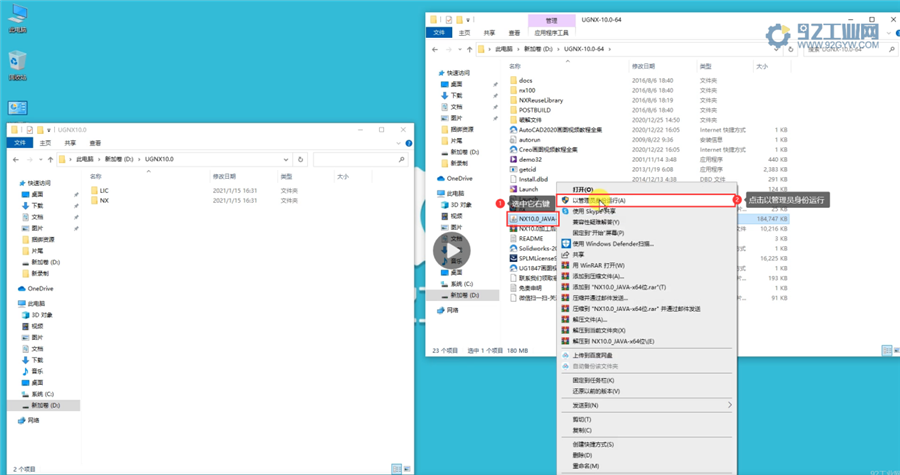The image size is (900, 475).
Task: Click the video play button overlay
Action: [452, 251]
